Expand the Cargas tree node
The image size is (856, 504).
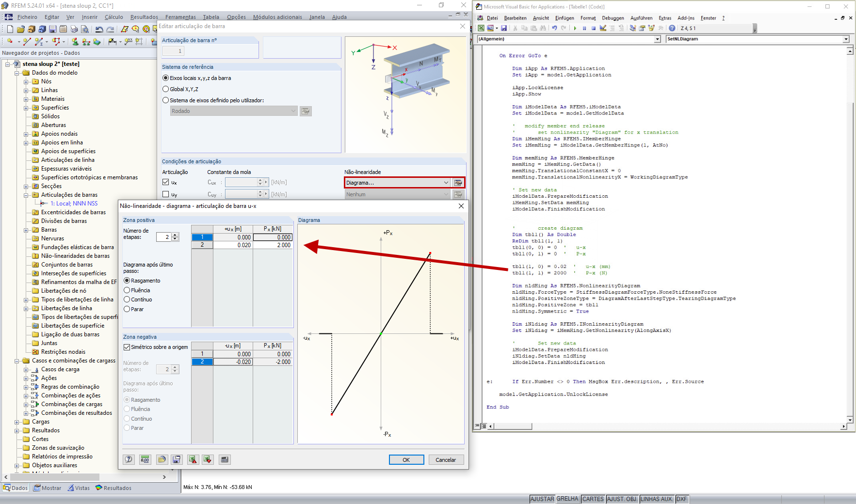coord(17,422)
